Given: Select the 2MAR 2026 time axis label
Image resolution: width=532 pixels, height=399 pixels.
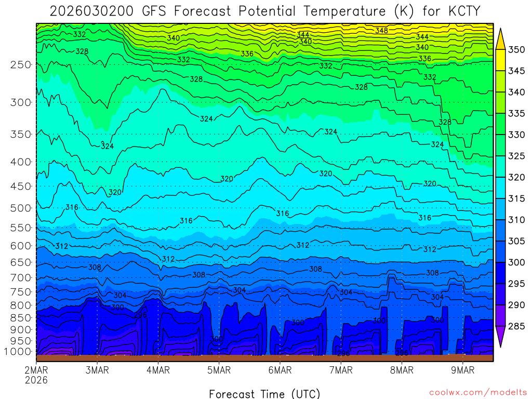Looking at the screenshot, I should click(x=36, y=375).
